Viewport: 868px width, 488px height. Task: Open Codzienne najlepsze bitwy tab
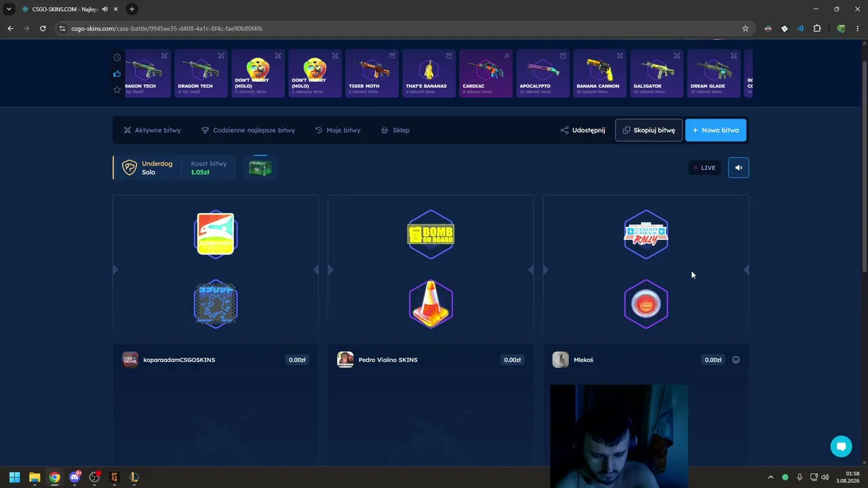248,130
